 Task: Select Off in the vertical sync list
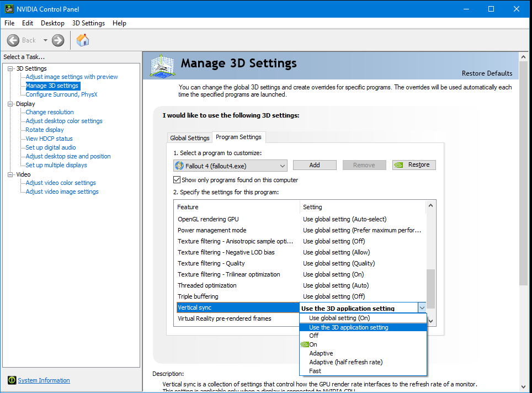click(313, 336)
